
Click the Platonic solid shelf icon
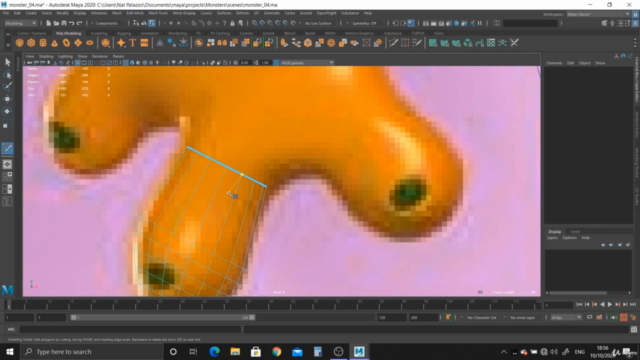[x=105, y=43]
